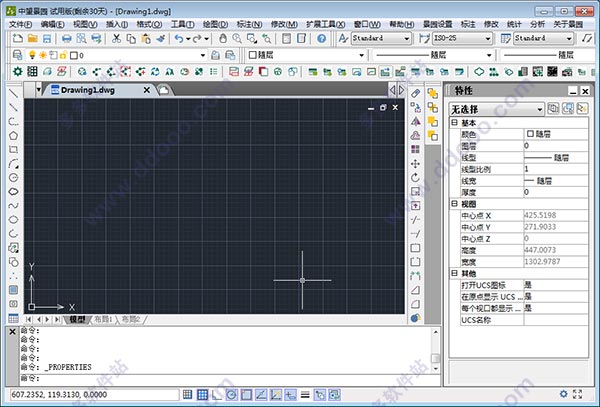Image resolution: width=600 pixels, height=407 pixels.
Task: Switch to the 布局1 layout tab
Action: pyautogui.click(x=103, y=319)
